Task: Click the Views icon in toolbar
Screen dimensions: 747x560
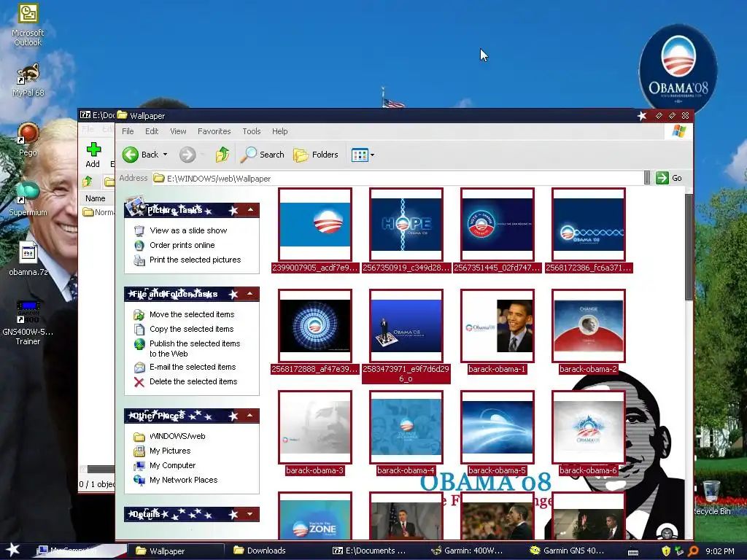Action: (x=360, y=155)
